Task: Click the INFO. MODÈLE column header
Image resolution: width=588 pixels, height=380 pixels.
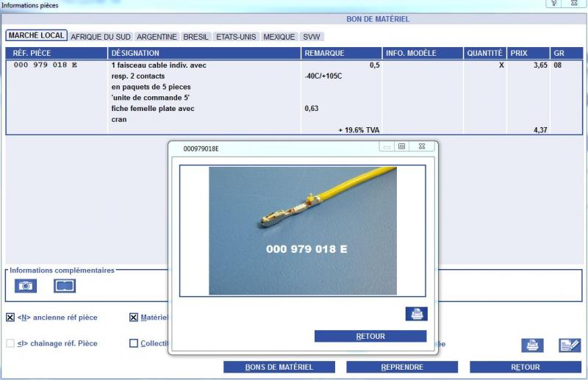Action: tap(423, 53)
